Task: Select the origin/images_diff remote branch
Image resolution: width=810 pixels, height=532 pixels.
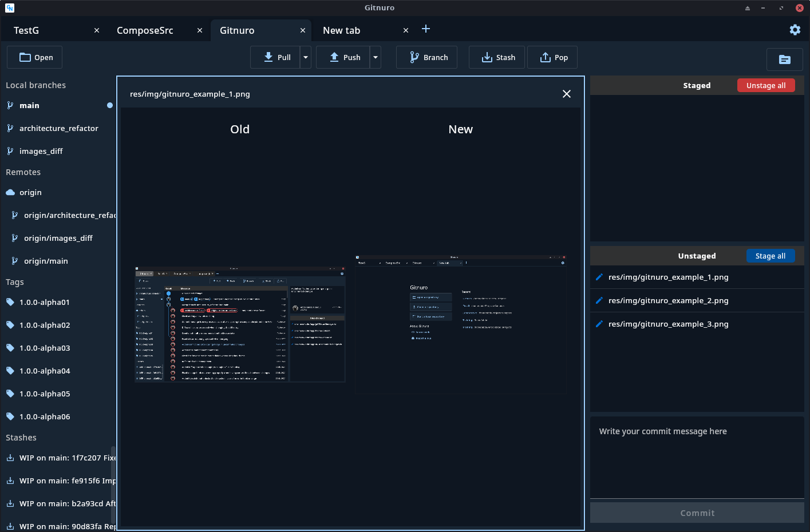Action: (x=58, y=238)
